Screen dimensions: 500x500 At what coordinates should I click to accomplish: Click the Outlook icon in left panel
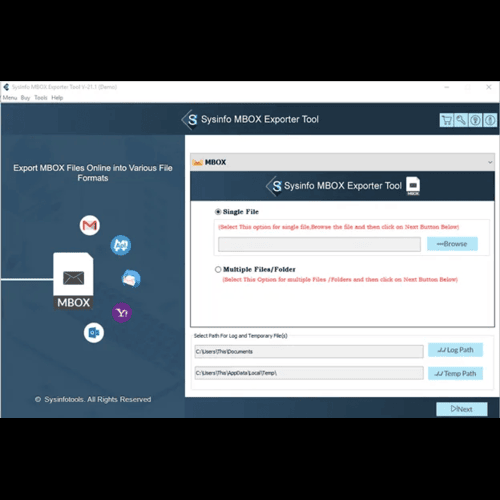(94, 333)
